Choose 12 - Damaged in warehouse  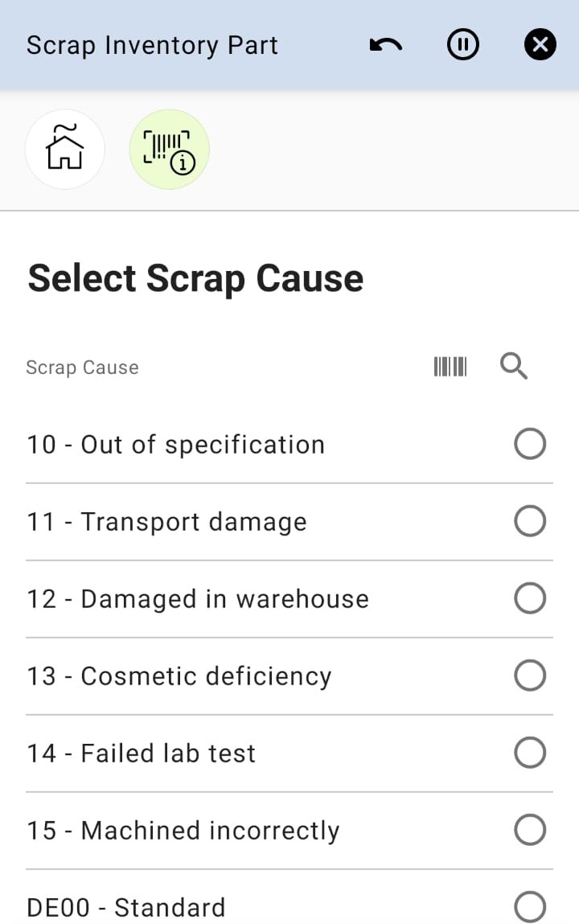(529, 598)
